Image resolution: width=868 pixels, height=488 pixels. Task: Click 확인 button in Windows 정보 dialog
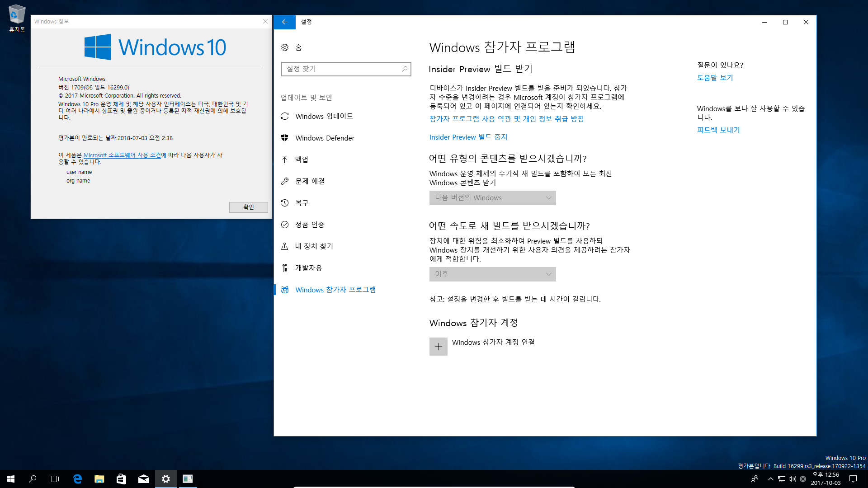click(248, 207)
